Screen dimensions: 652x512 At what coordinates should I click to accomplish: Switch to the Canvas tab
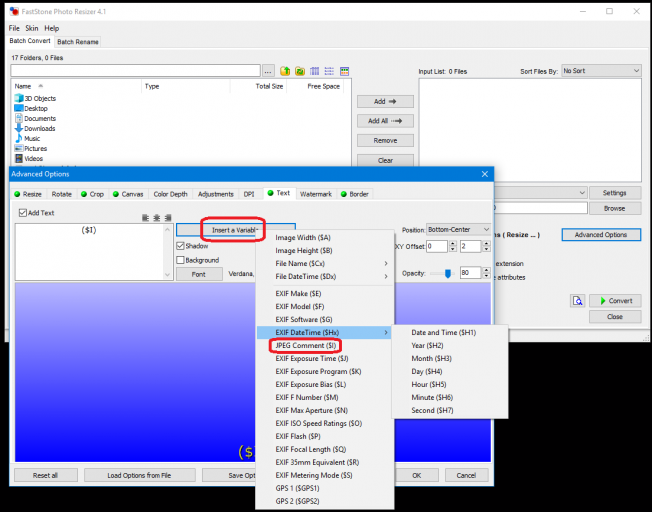coord(128,194)
